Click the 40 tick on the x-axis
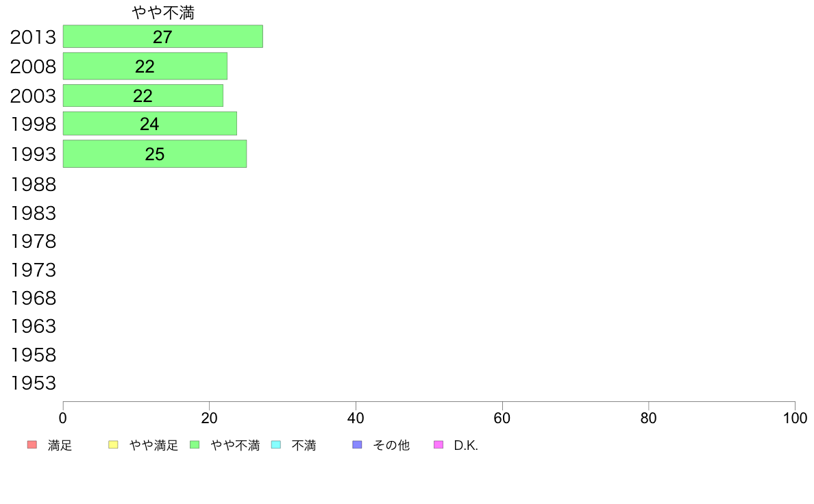The width and height of the screenshot is (814, 504). [x=356, y=418]
